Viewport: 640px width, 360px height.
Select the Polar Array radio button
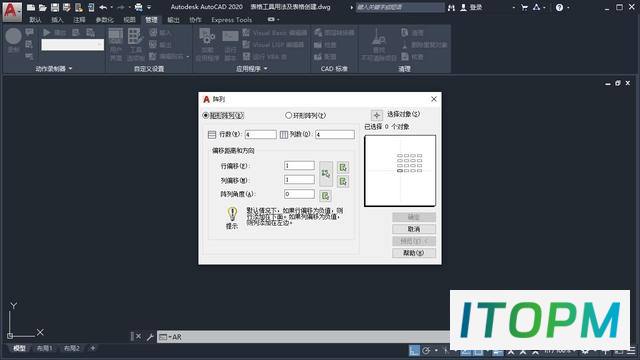pos(289,116)
